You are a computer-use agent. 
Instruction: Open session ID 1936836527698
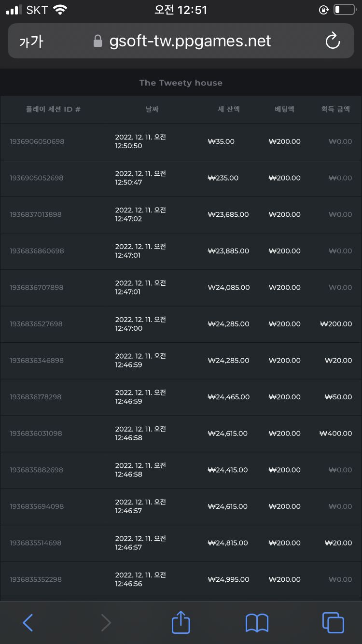[x=36, y=324]
